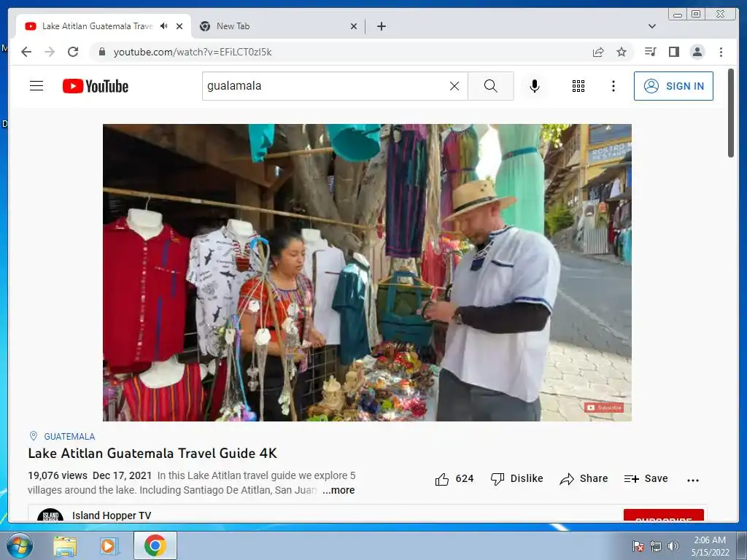747x560 pixels.
Task: Pause the video by clicking the player
Action: click(367, 273)
